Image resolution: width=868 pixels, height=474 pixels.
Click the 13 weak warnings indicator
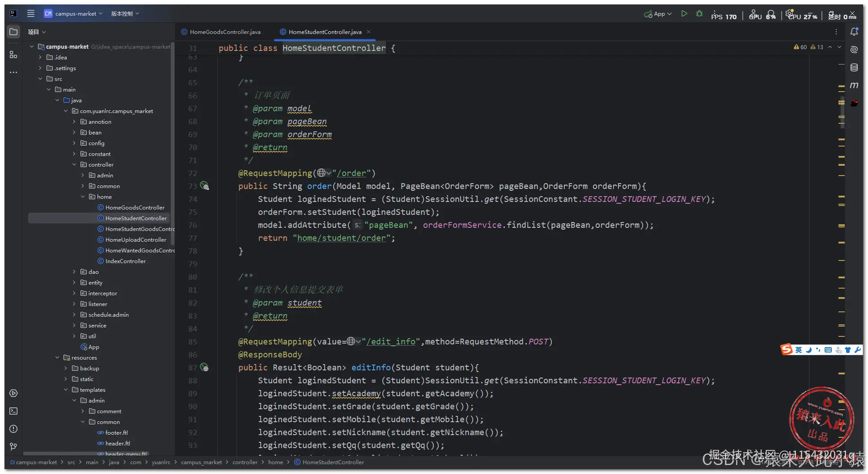pos(817,47)
